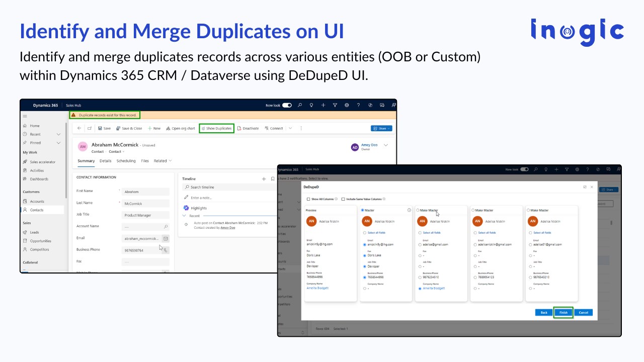Click Finish in the DeDupeD dialog
Screen dimensions: 644x362
(563, 312)
